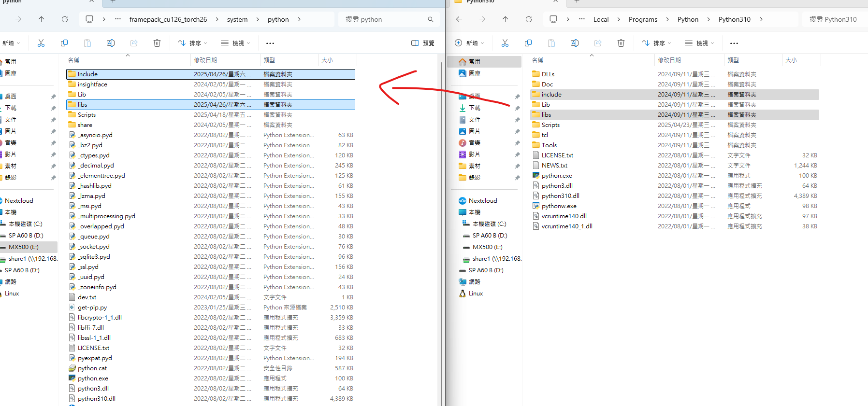Screen dimensions: 868x406
Task: Open Nextcloud in Python310 window sidebar
Action: coord(483,201)
